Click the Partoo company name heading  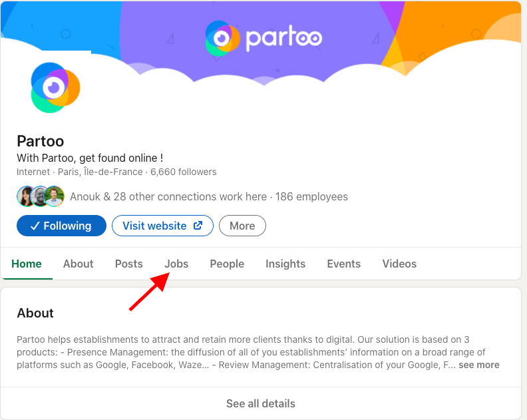[x=41, y=141]
